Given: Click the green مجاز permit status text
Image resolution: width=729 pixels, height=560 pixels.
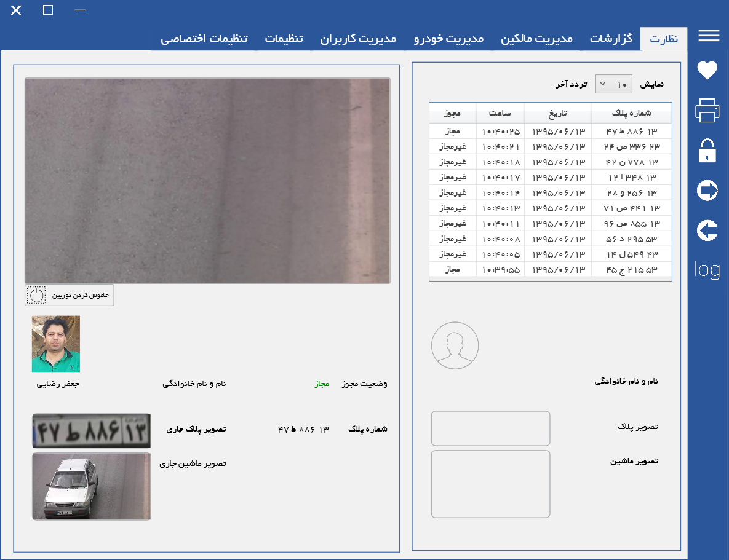Looking at the screenshot, I should point(322,384).
